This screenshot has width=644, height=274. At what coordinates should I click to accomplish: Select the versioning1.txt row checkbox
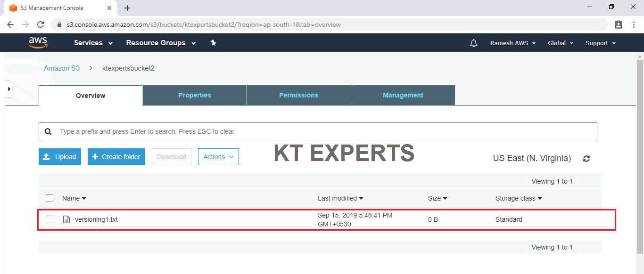pyautogui.click(x=50, y=219)
